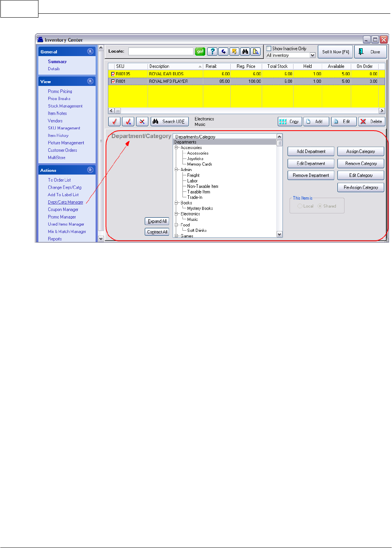Collapse the View panel chevron
The image size is (392, 548).
[x=90, y=81]
